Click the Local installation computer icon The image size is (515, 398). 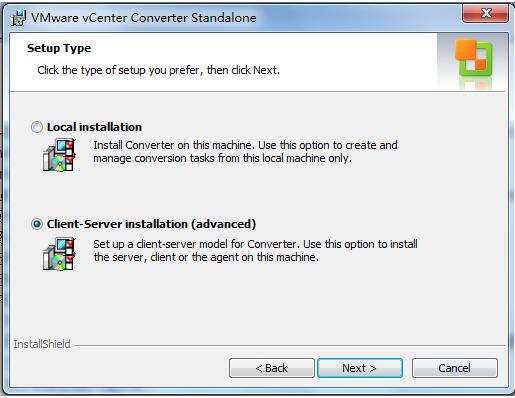pos(59,155)
